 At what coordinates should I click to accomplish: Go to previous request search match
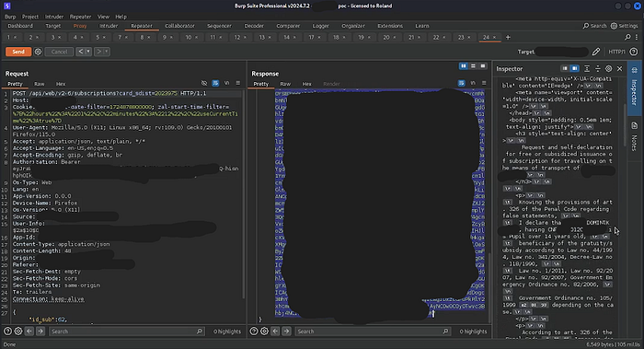(x=29, y=331)
